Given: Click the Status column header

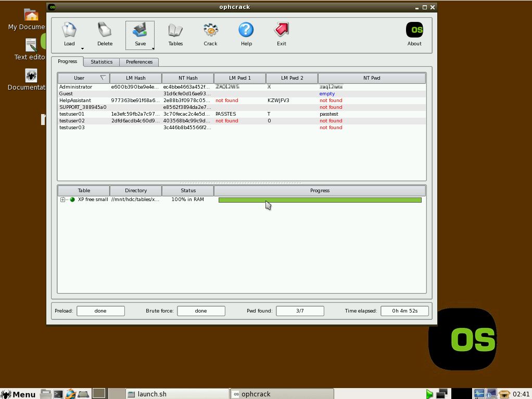Looking at the screenshot, I should point(188,191).
